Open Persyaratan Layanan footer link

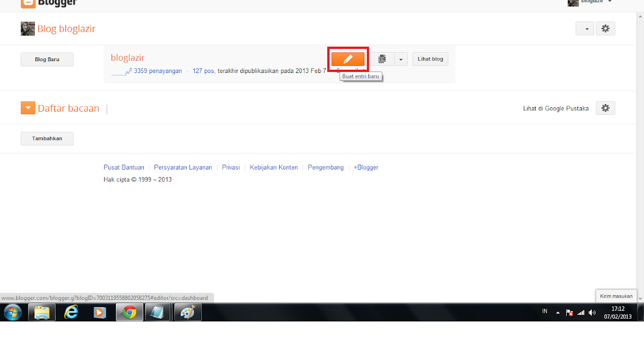pos(183,167)
